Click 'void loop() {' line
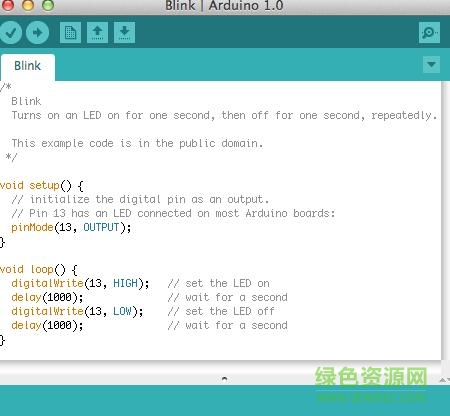Viewport: 450px width, 416px height. coord(39,270)
